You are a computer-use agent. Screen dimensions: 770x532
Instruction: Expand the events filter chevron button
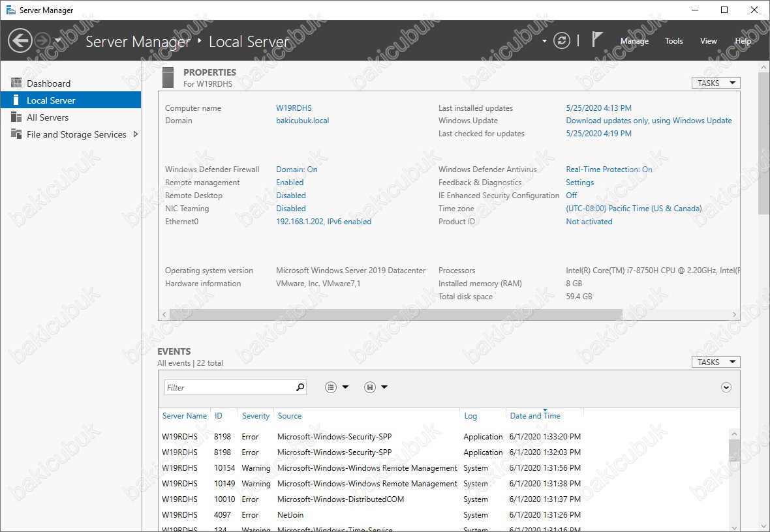(x=726, y=387)
